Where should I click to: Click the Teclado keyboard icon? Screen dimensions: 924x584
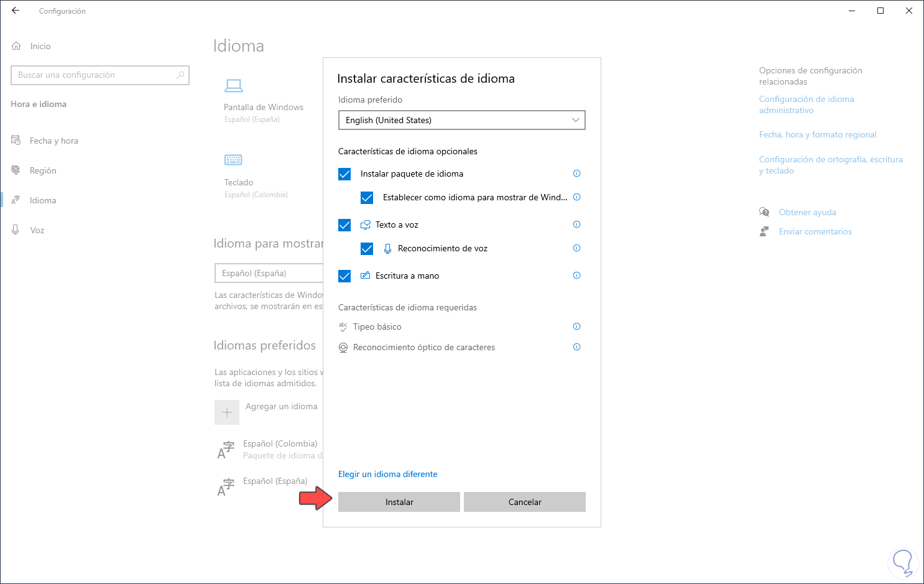click(233, 160)
